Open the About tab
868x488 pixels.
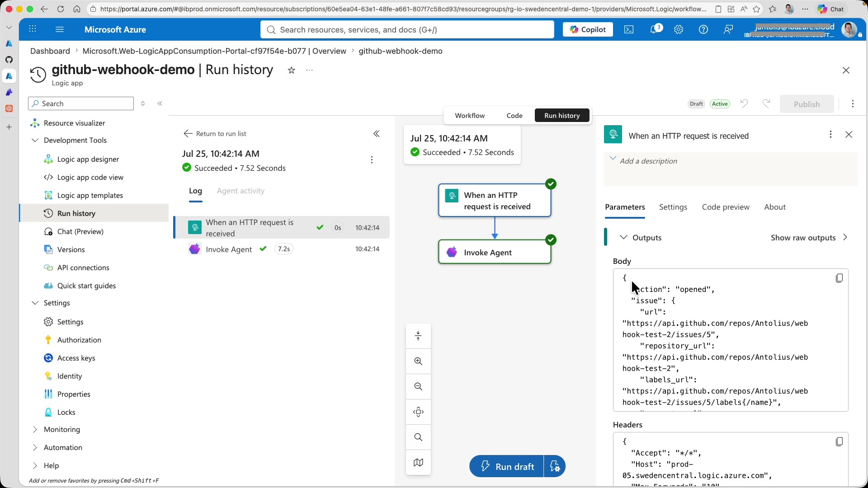tap(775, 207)
